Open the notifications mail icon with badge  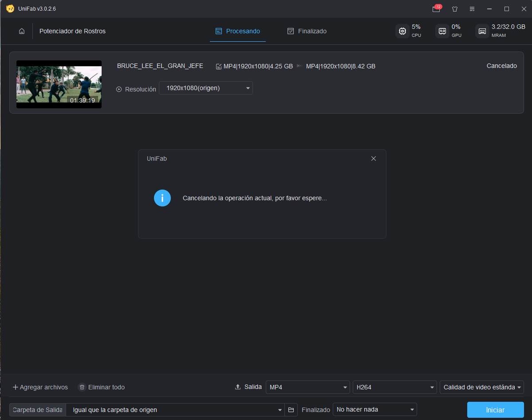[x=437, y=8]
